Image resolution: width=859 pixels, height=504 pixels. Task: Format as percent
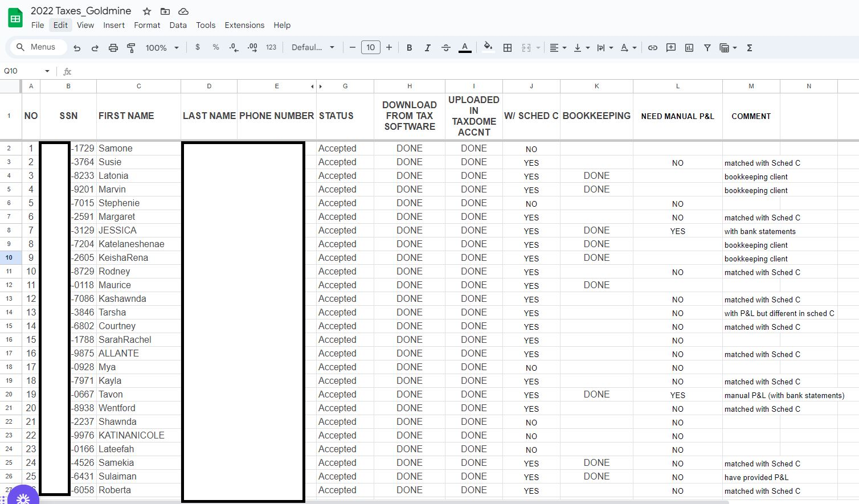pos(216,48)
